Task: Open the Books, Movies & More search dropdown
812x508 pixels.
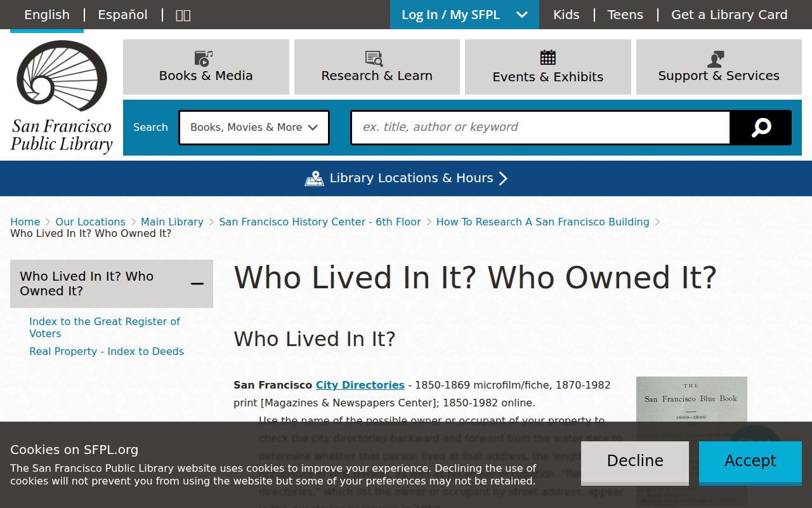Action: [x=254, y=128]
